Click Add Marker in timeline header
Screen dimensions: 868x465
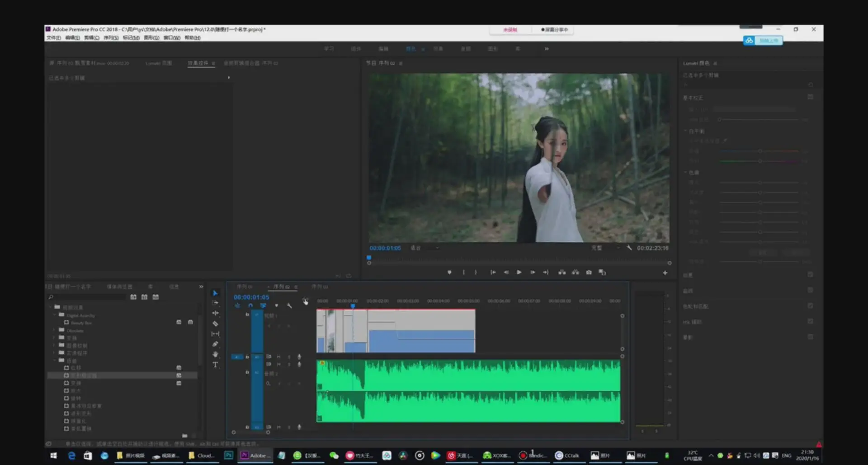click(x=277, y=306)
